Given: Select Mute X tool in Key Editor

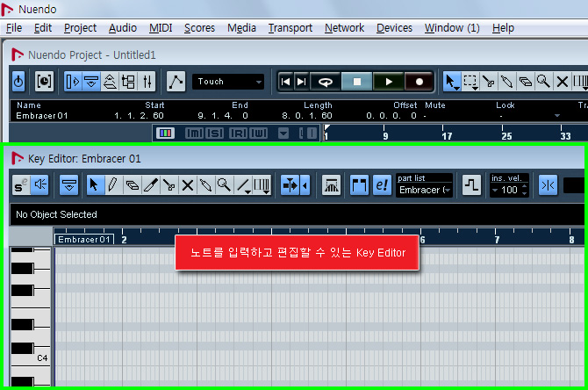Looking at the screenshot, I should 187,185.
